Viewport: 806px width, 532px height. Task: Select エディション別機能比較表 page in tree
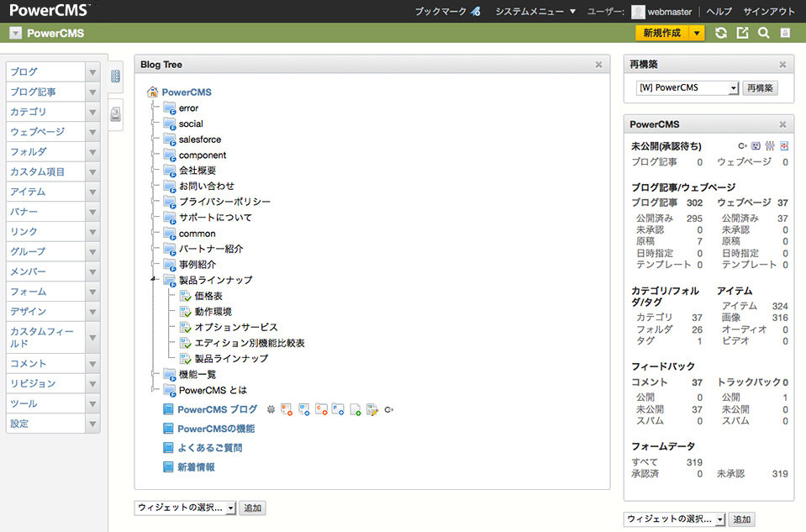(250, 343)
